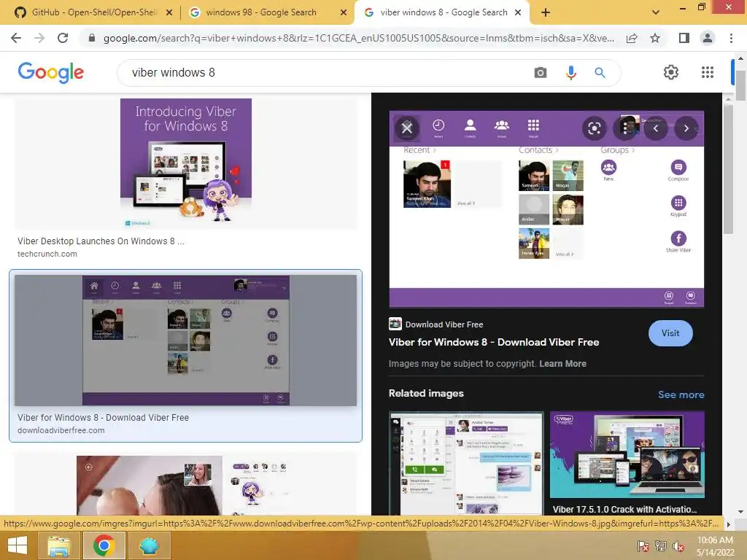
Task: Open Viber for Windows 8 - Download title link
Action: pos(494,342)
